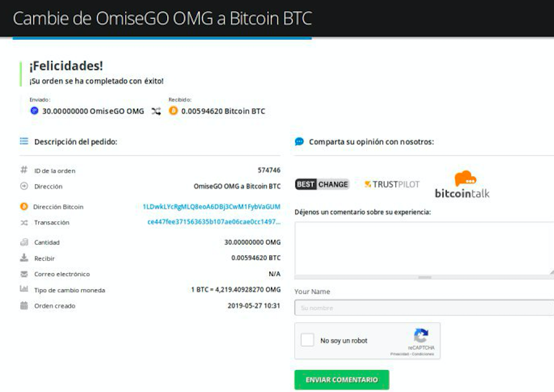Click inside the comment text area
Image resolution: width=554 pixels, height=392 pixels.
coord(424,248)
